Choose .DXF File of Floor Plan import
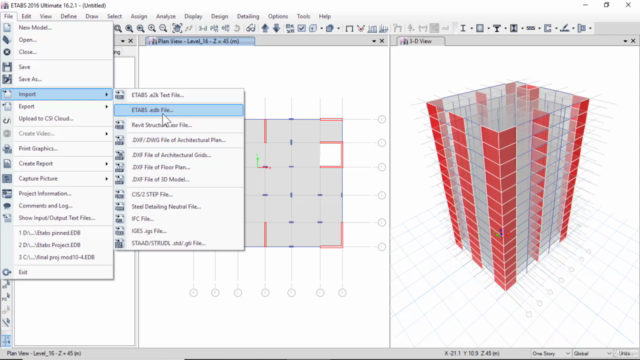Viewport: 640px width, 360px height. pos(178,167)
